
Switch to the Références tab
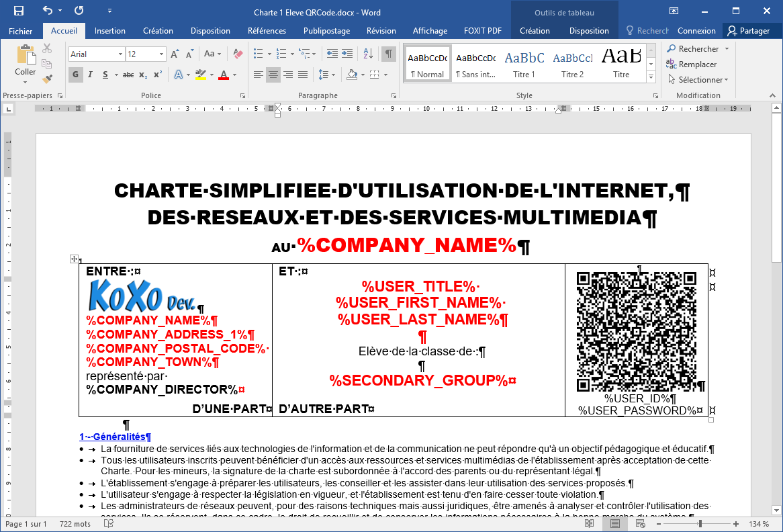click(267, 31)
